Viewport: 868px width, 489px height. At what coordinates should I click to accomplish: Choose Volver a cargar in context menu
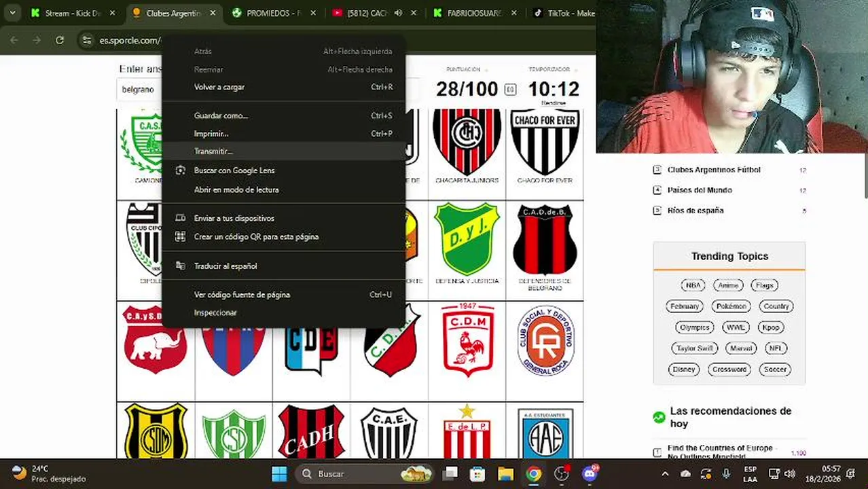point(283,87)
